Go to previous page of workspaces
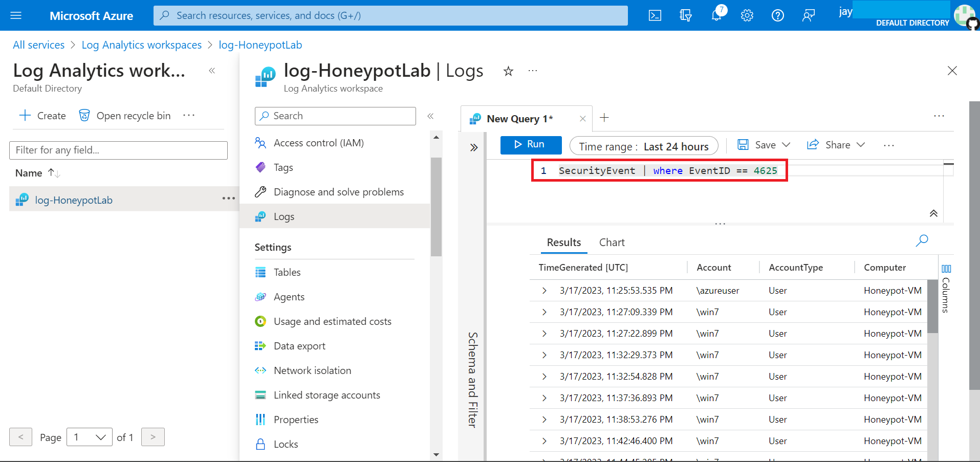 click(20, 437)
